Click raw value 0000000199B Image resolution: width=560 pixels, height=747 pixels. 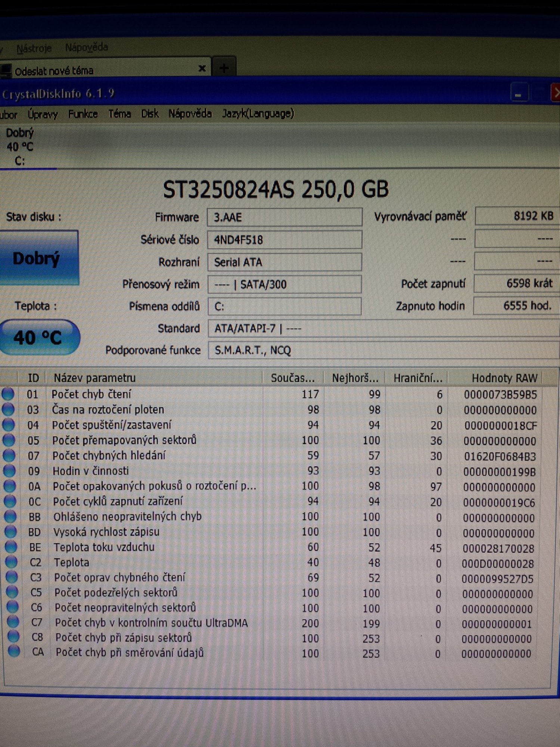pos(500,472)
